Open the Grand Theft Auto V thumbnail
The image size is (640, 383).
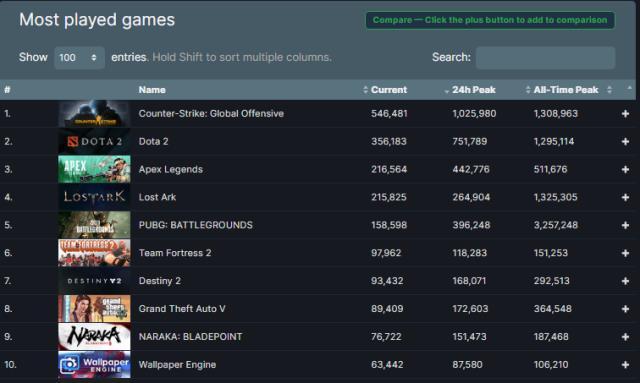click(x=94, y=309)
